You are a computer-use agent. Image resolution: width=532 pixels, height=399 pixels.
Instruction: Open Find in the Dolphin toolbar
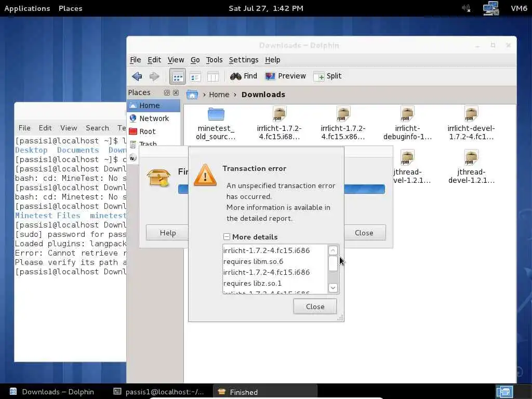[244, 76]
